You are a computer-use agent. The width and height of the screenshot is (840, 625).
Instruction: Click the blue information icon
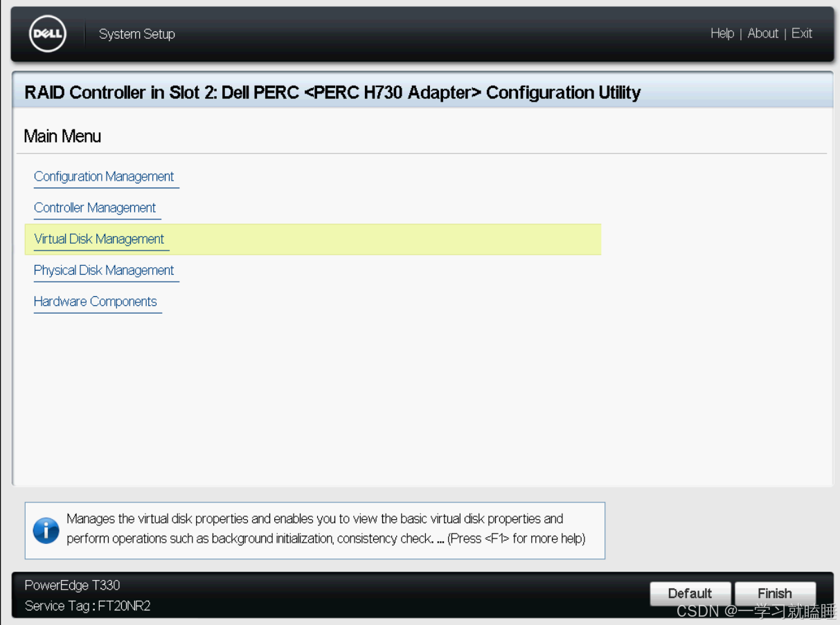[x=46, y=531]
